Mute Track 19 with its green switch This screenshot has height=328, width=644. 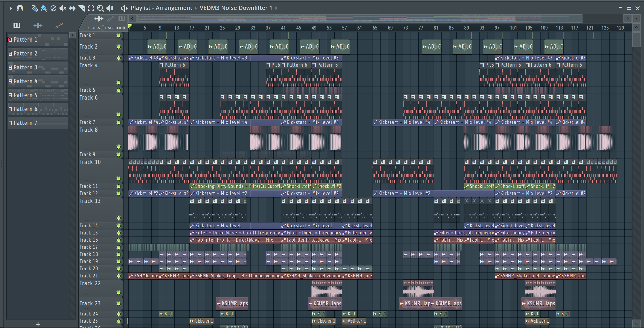[x=119, y=262]
